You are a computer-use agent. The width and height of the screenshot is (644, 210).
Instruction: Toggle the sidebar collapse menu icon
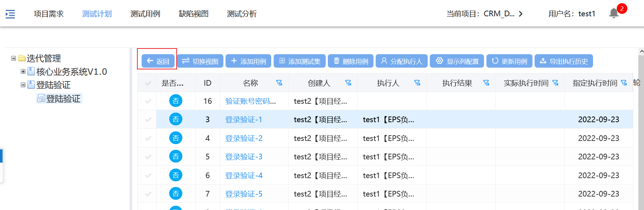coord(10,14)
